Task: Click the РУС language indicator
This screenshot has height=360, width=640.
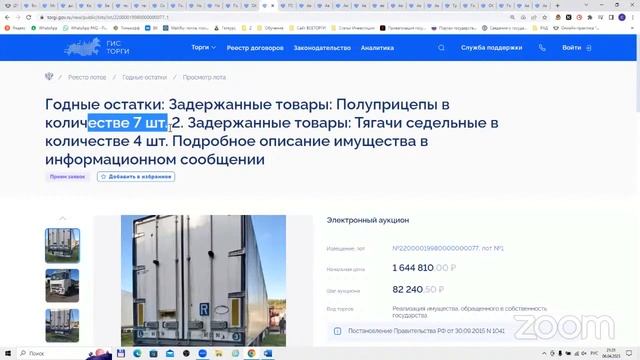Action: coord(594,353)
